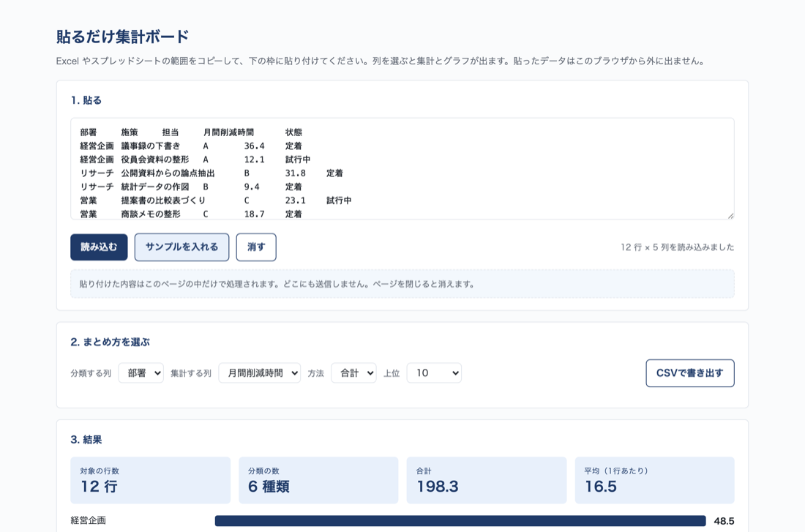Click the 経営企画 bar label

[89, 521]
